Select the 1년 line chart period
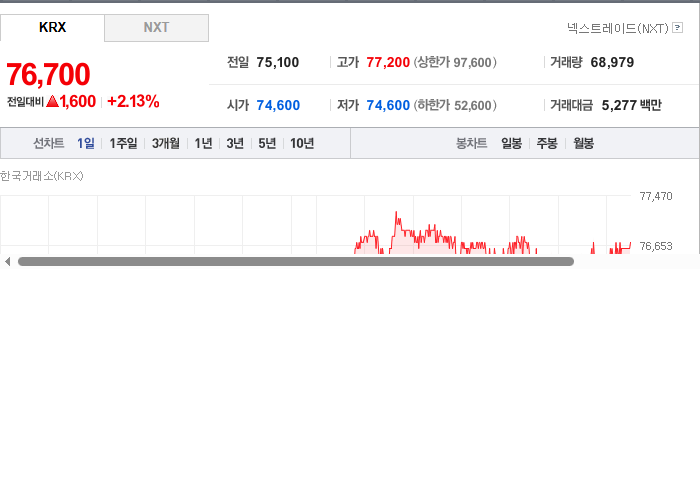700x490 pixels. point(203,143)
